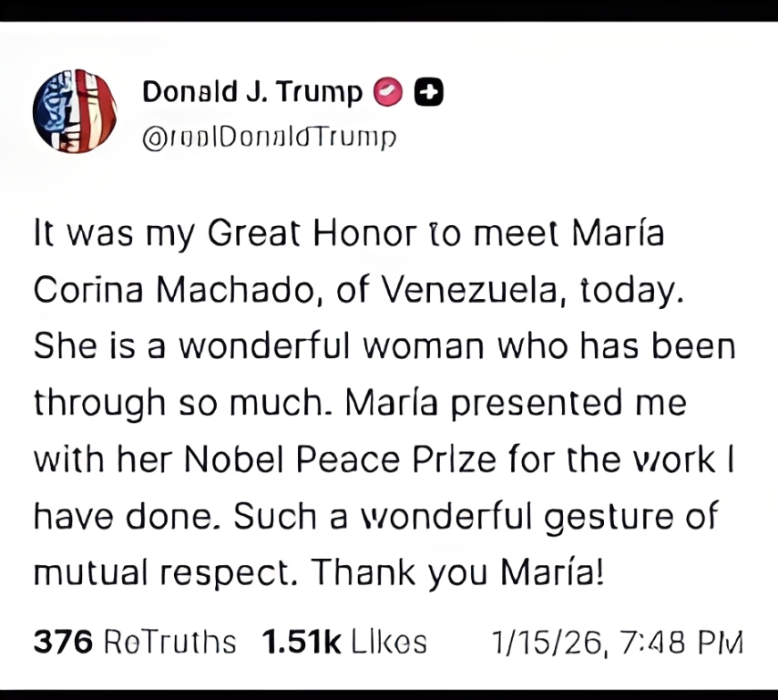
Task: Click the closing "Thank you María!" sentence
Action: click(x=457, y=573)
